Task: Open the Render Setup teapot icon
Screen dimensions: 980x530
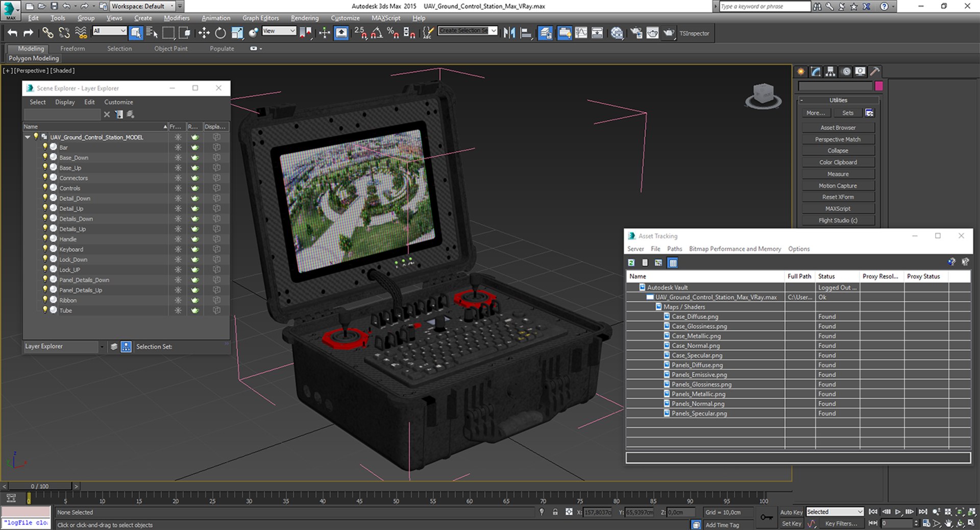Action: tap(636, 33)
